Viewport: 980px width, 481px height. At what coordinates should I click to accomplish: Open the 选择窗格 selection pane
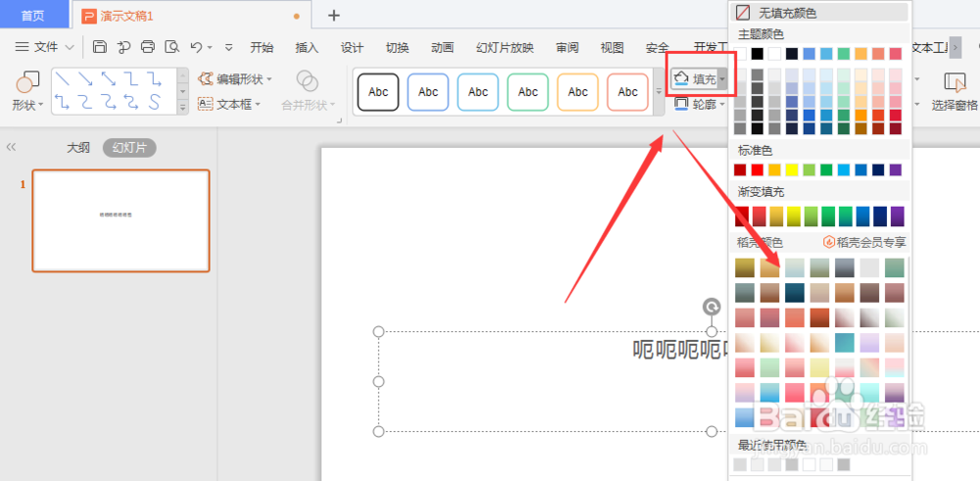pos(955,91)
